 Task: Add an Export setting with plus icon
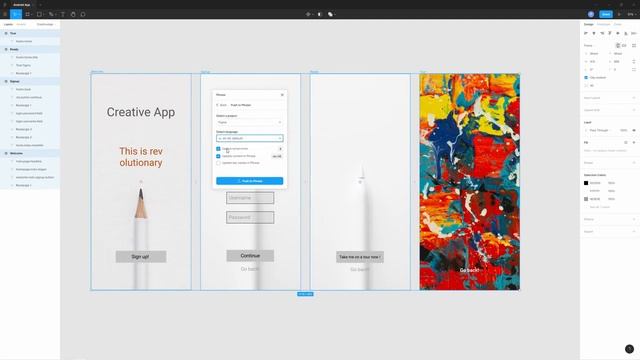click(x=634, y=232)
